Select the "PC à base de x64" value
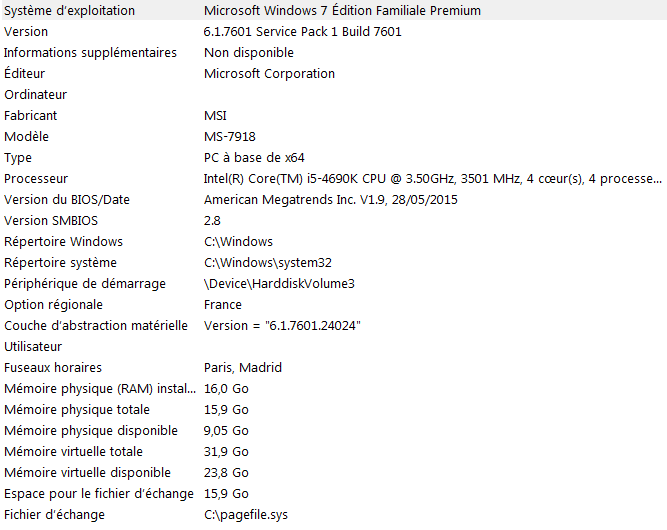The width and height of the screenshot is (667, 530). point(254,158)
